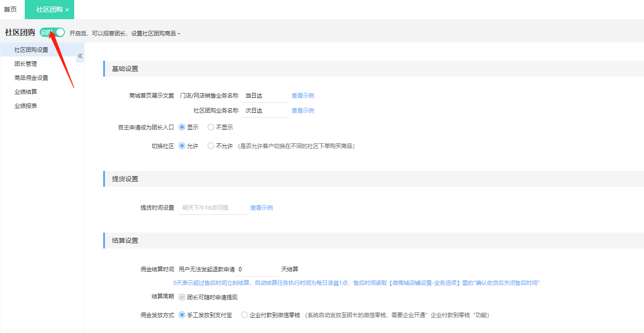Click the 次日达 business name input field

(265, 110)
